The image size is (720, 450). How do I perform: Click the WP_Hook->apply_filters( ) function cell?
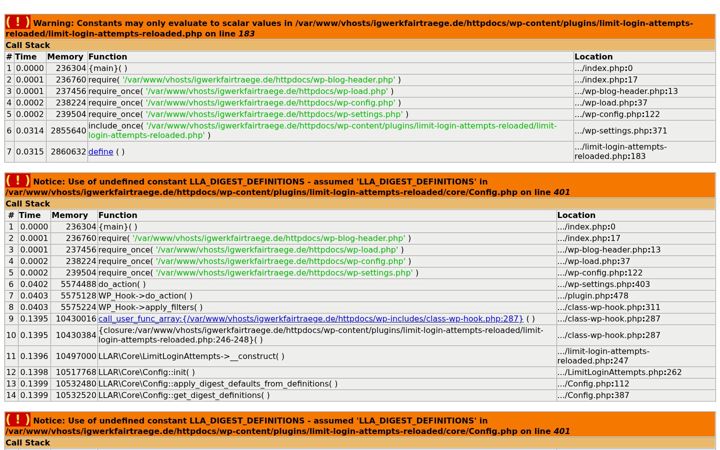click(x=326, y=307)
